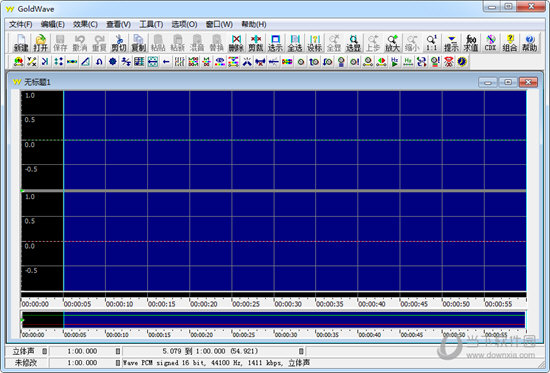Click the 放大 (Zoom in) icon
The width and height of the screenshot is (550, 373).
pyautogui.click(x=393, y=43)
